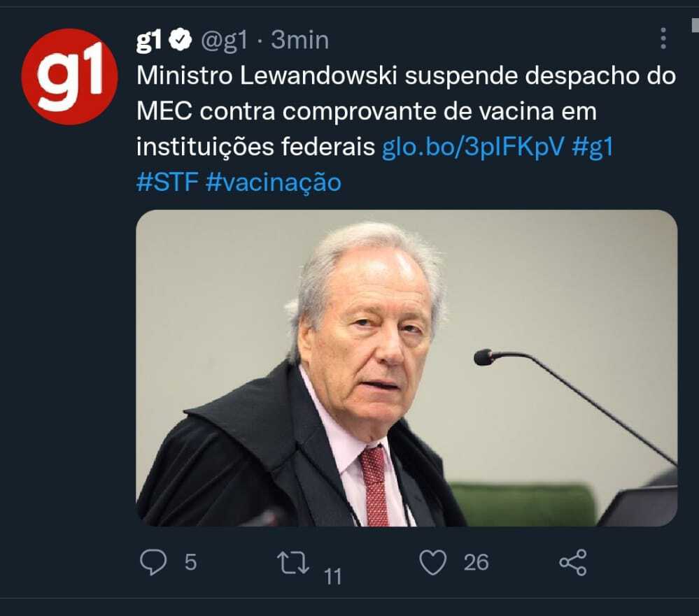This screenshot has height=616, width=699.
Task: Share the tweet via the share icon
Action: [573, 562]
